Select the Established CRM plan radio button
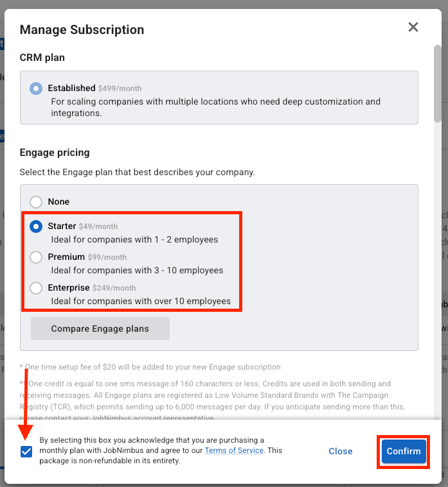The width and height of the screenshot is (448, 487). 36,88
